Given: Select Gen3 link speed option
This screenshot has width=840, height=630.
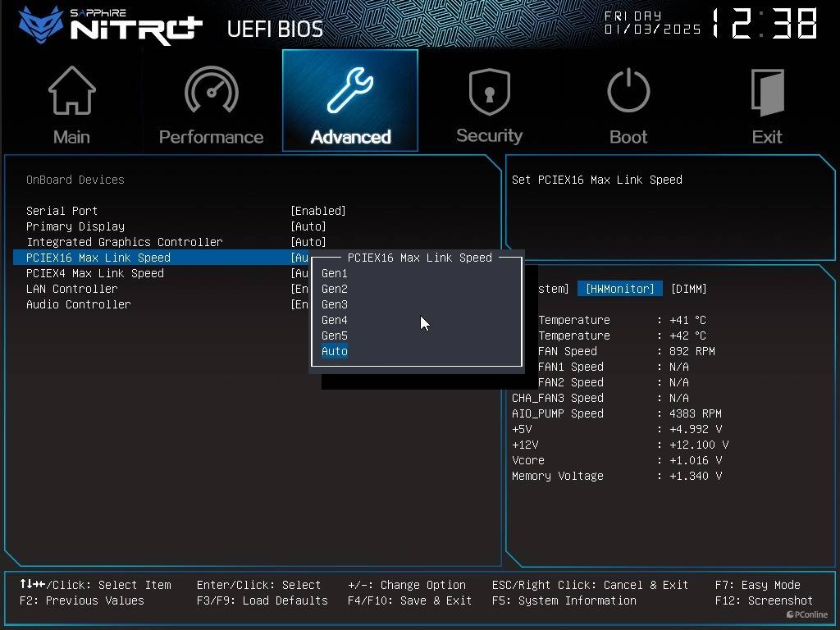Looking at the screenshot, I should [x=335, y=304].
